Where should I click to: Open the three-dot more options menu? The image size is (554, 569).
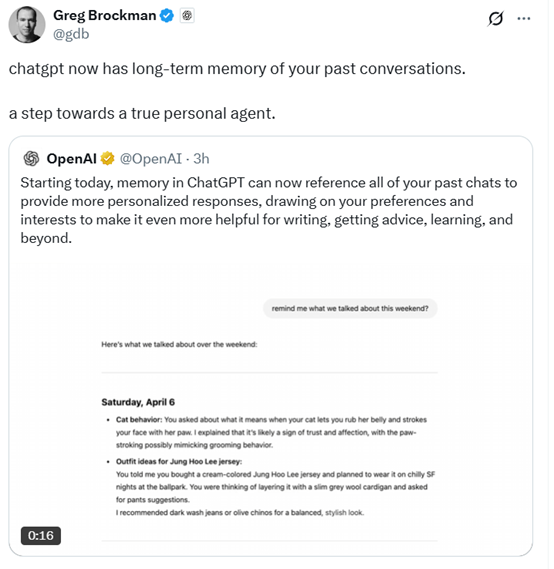click(x=524, y=18)
